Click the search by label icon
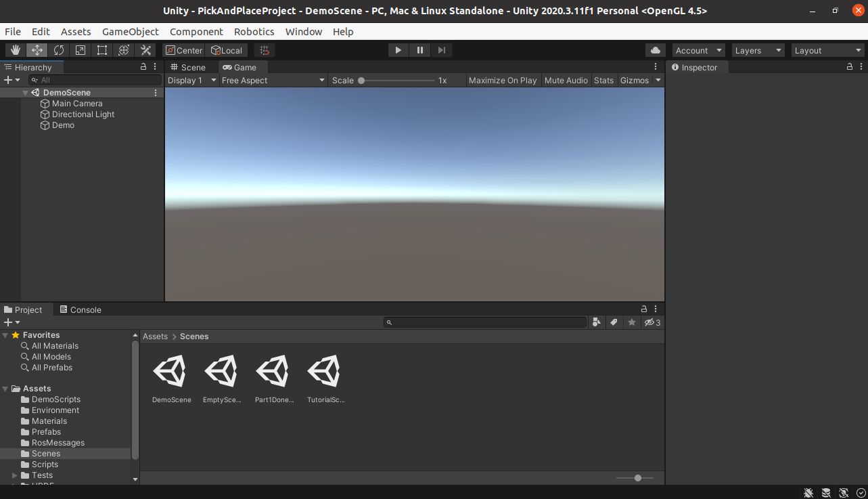Screen dimensions: 868x499 614,322
